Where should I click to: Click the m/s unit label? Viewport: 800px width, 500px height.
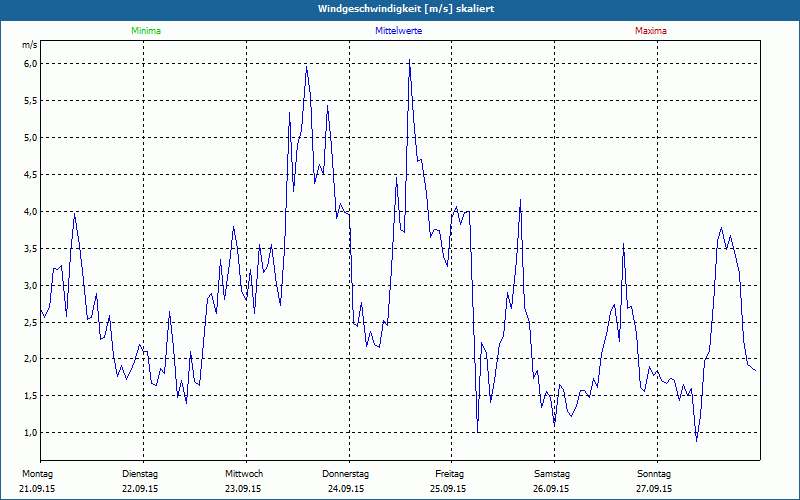[30, 45]
